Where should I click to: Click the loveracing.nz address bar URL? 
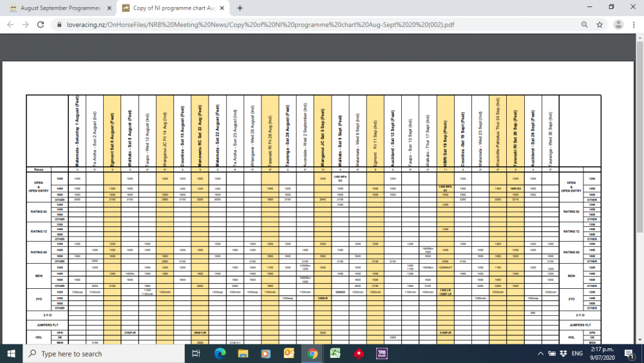[258, 25]
